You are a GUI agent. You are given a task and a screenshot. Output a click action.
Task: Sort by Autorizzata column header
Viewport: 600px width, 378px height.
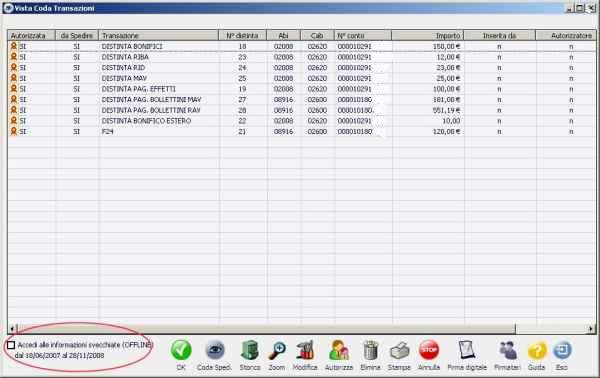(31, 36)
